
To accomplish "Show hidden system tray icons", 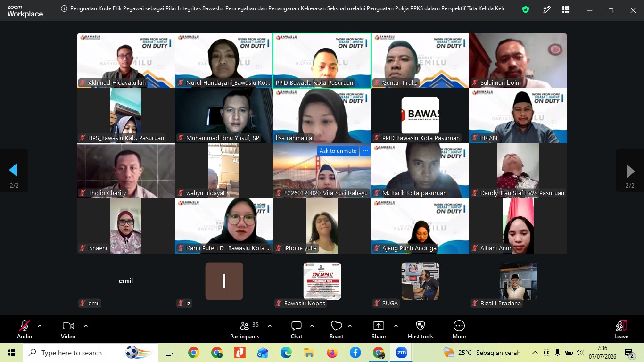I will pyautogui.click(x=535, y=353).
